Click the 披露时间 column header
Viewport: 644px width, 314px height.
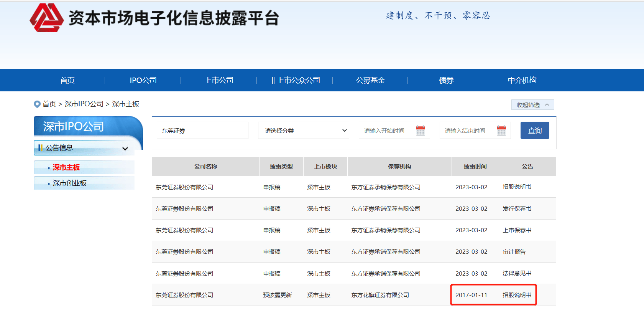click(x=475, y=167)
